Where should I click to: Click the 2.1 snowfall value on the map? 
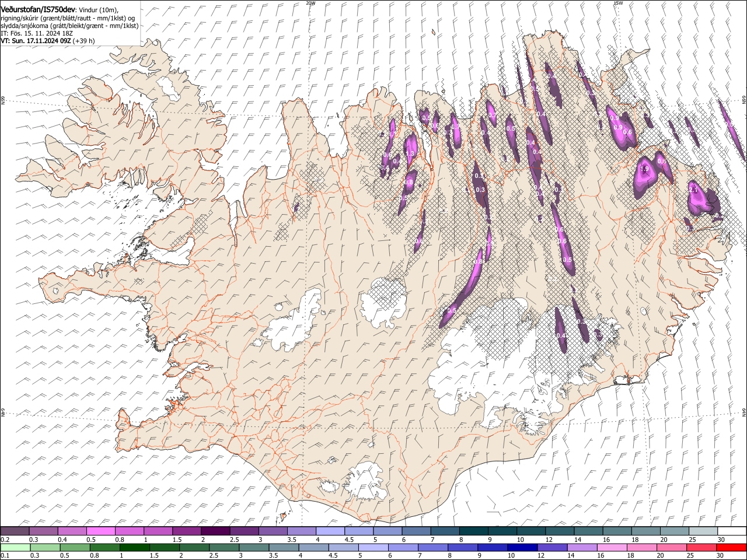click(x=694, y=190)
